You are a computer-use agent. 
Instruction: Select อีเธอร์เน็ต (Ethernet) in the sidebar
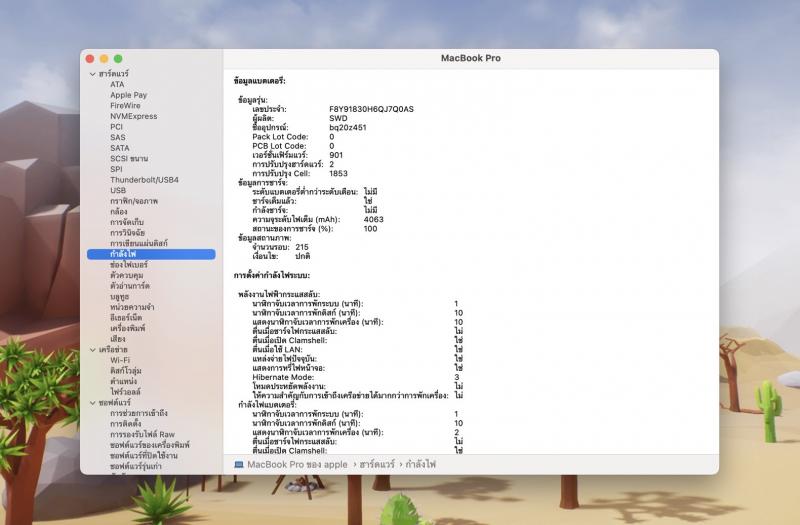point(126,317)
